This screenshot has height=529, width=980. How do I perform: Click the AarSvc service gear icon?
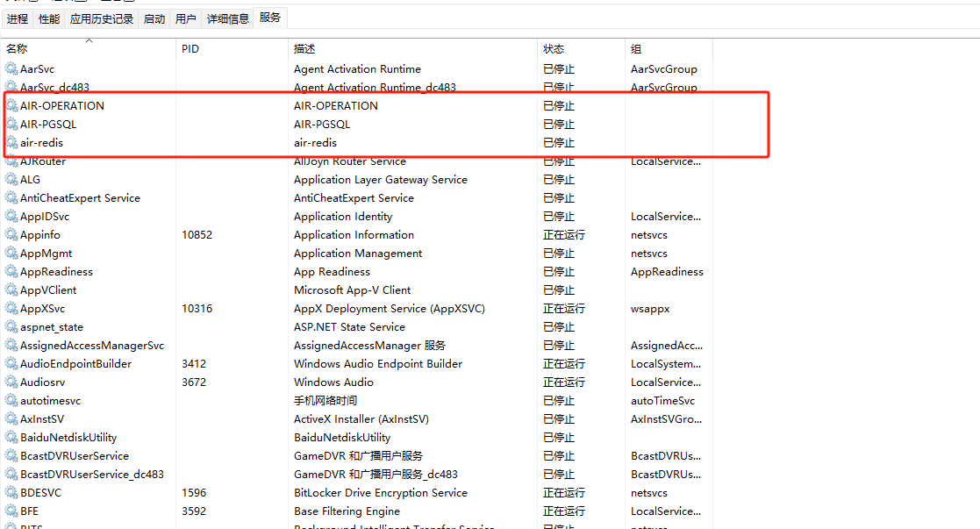12,68
